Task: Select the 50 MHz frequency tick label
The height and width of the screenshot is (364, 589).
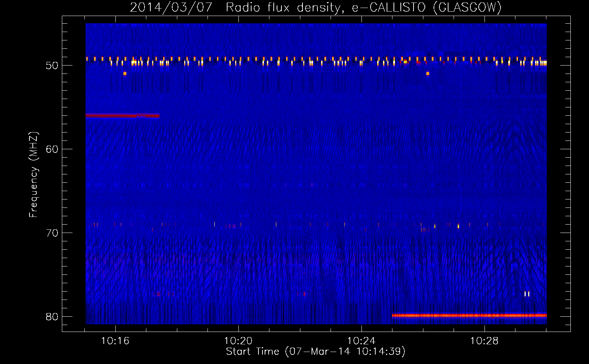Action: pyautogui.click(x=52, y=66)
